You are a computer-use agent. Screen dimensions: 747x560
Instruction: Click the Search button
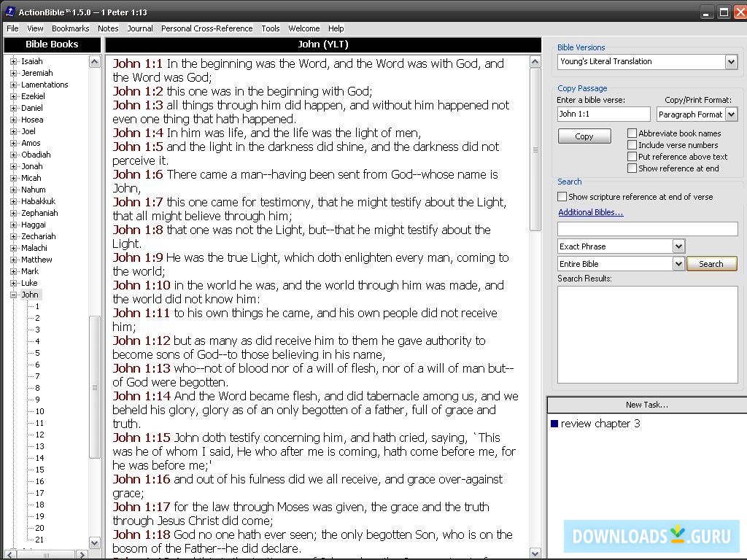711,264
